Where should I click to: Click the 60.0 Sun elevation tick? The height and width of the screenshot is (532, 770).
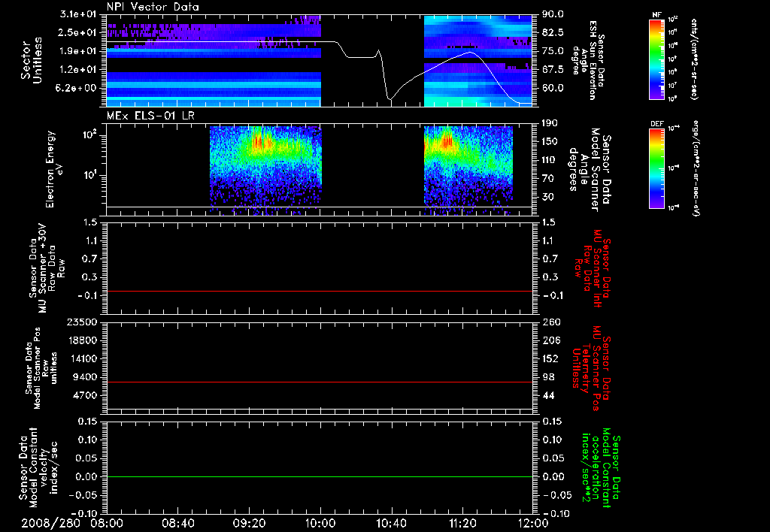click(553, 88)
